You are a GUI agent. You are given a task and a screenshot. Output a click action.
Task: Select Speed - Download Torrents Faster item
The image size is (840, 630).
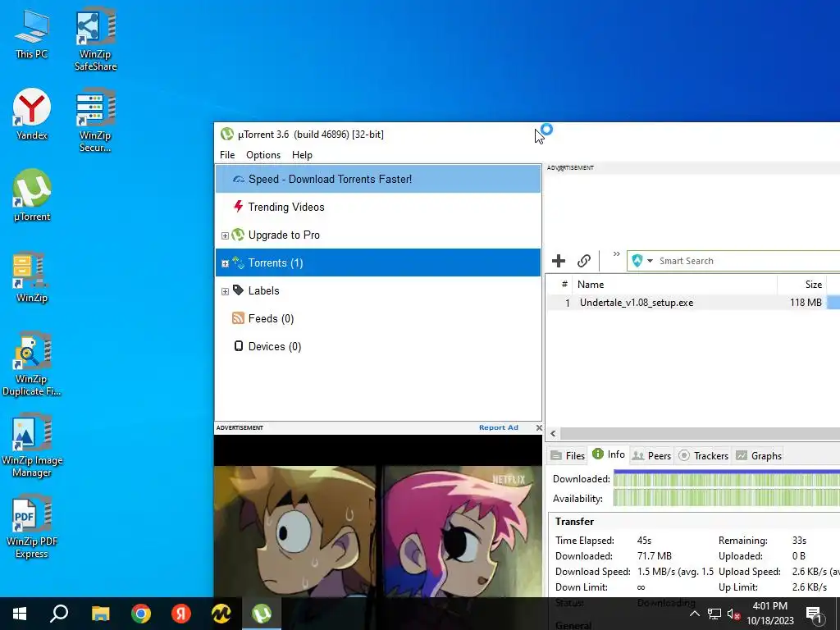[x=378, y=179]
